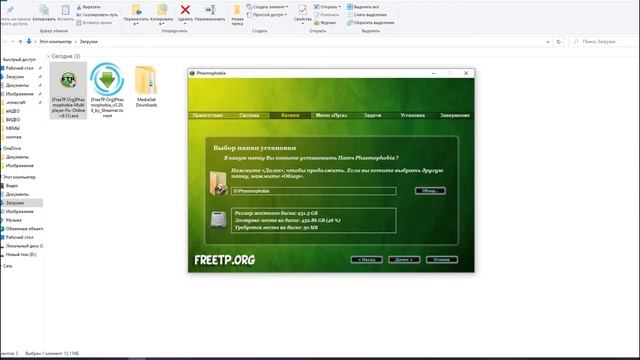640x360 pixels.
Task: Collapse the Сегодня (3) file group
Action: 49,56
